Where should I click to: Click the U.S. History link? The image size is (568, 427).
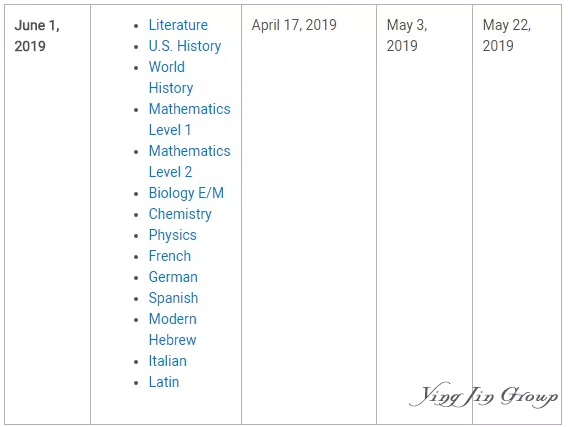point(185,46)
